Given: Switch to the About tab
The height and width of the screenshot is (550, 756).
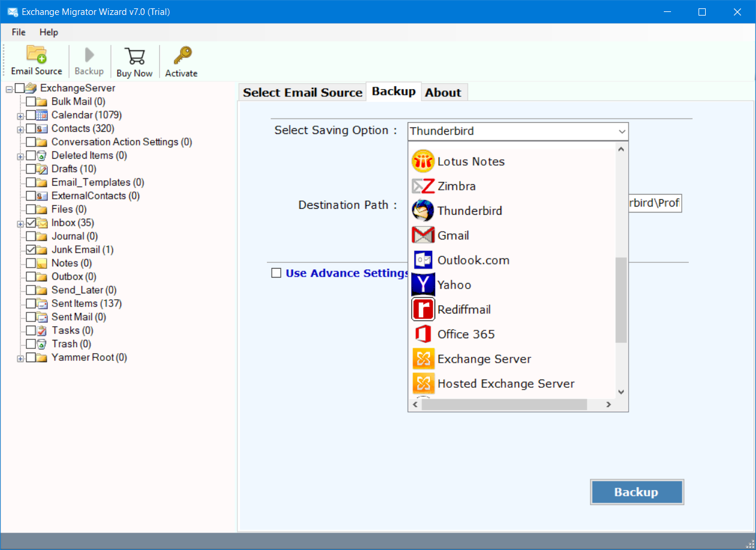Looking at the screenshot, I should (x=443, y=92).
